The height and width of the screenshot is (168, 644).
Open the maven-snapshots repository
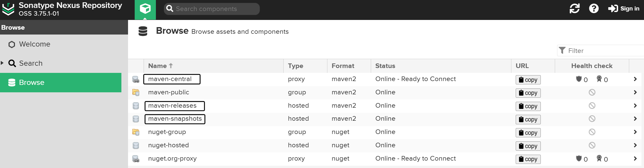(x=175, y=119)
